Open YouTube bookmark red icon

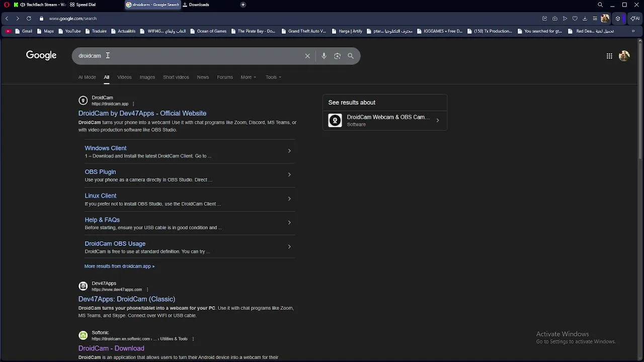(8, 31)
